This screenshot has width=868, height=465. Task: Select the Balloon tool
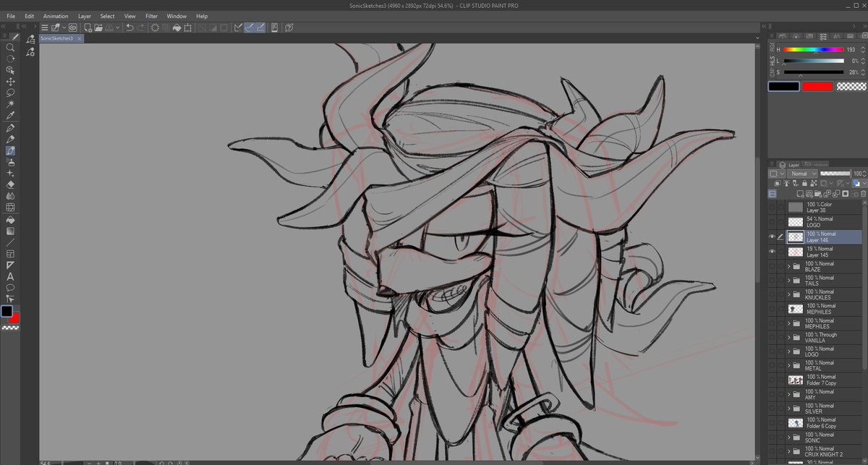pos(10,287)
